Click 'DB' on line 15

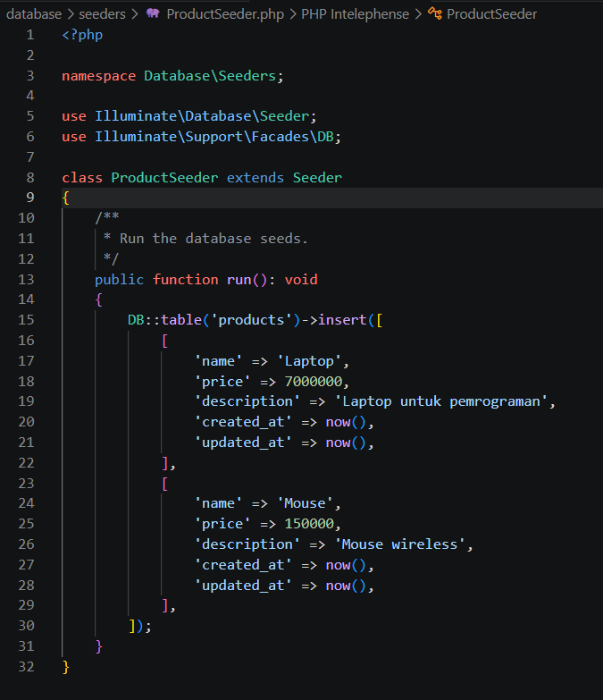click(136, 320)
